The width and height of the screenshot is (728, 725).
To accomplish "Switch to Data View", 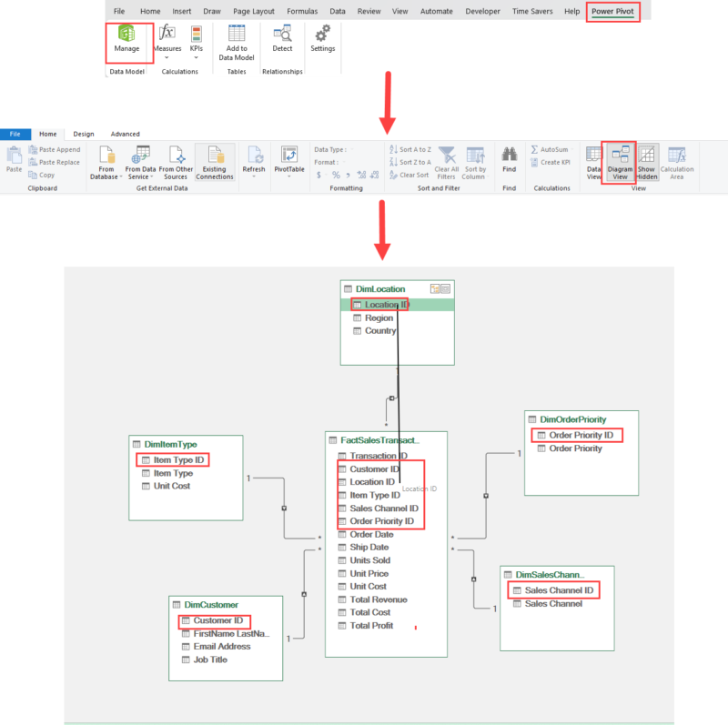I will [x=591, y=164].
